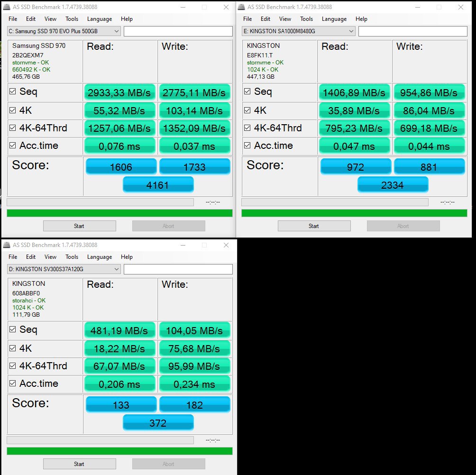Open File menu in KINGSTON SV300S37A120G window
The image size is (476, 475).
[13, 257]
